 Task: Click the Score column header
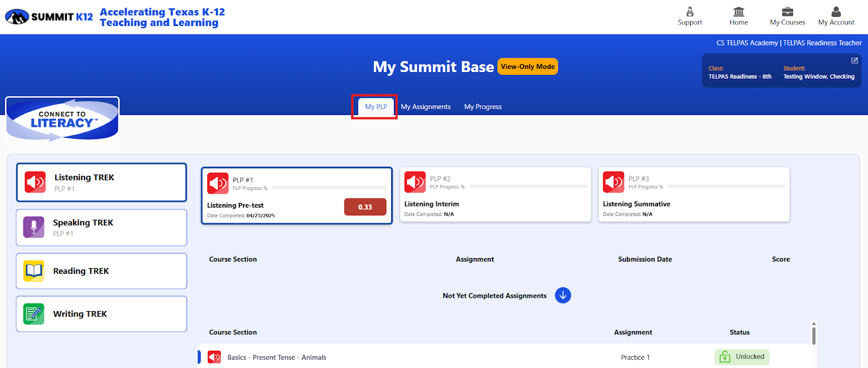[x=781, y=259]
